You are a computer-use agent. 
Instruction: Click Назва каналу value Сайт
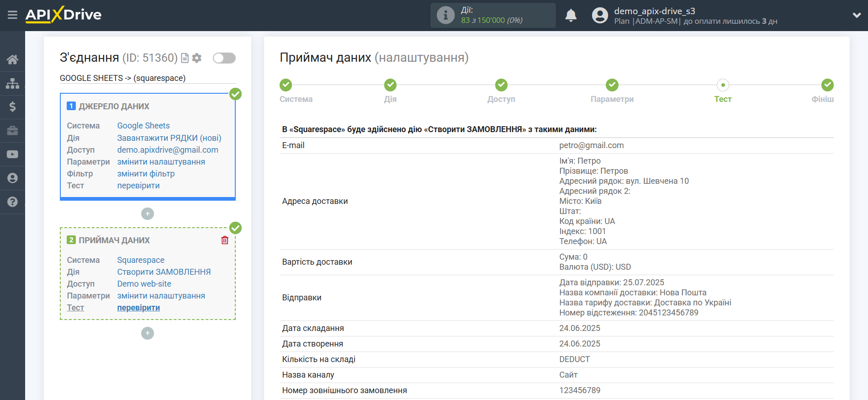(x=568, y=375)
